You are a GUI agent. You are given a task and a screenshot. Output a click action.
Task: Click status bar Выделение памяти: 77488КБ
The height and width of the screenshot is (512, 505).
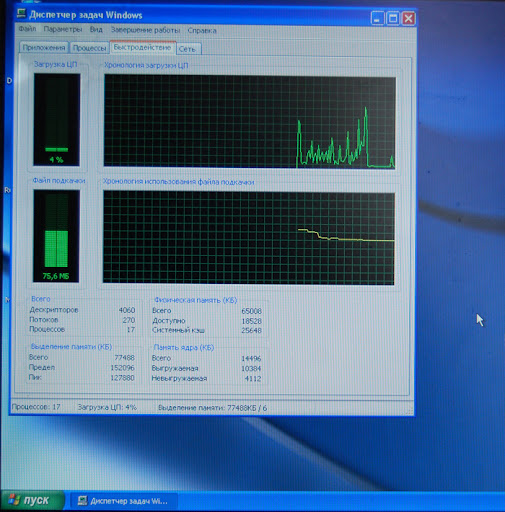click(209, 408)
